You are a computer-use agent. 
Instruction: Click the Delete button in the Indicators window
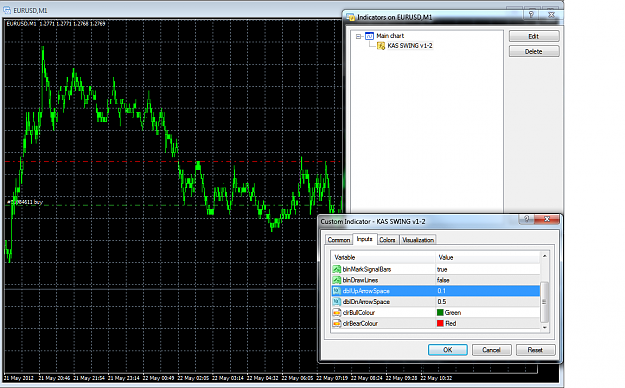534,51
